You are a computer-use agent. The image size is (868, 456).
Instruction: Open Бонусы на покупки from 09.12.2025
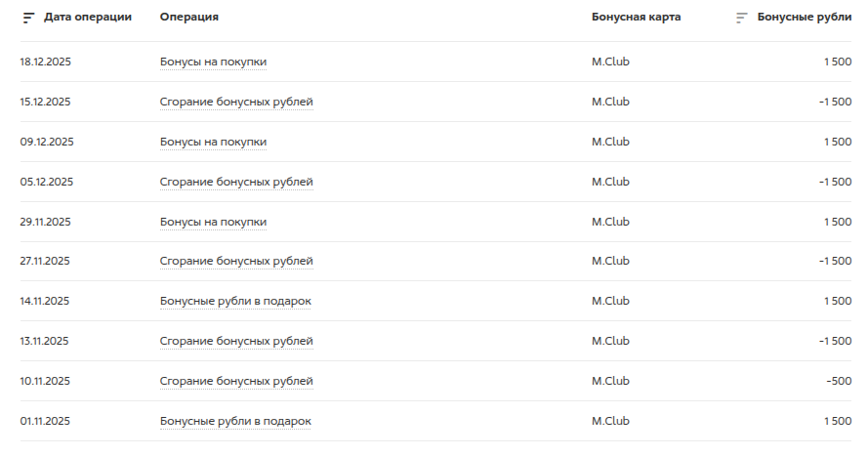click(213, 142)
